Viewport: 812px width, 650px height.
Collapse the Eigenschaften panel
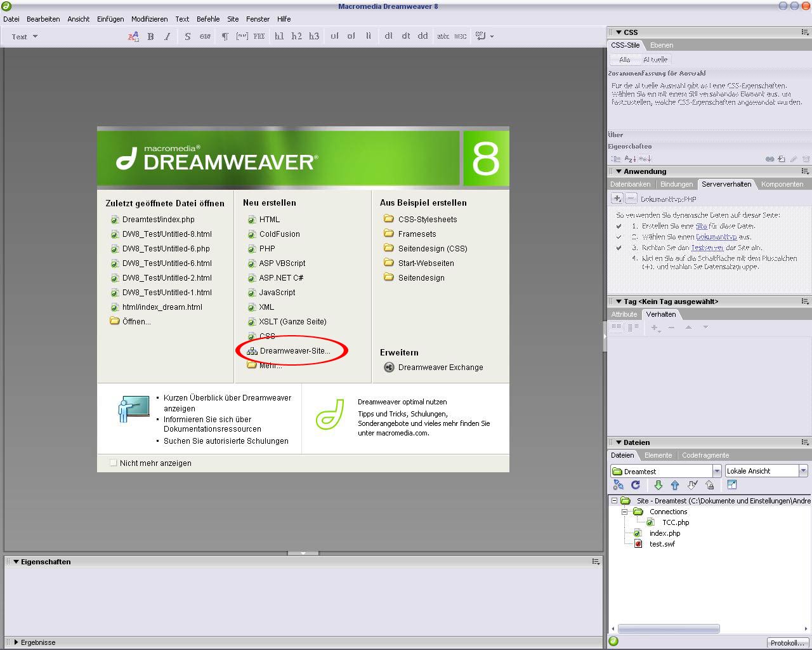16,562
